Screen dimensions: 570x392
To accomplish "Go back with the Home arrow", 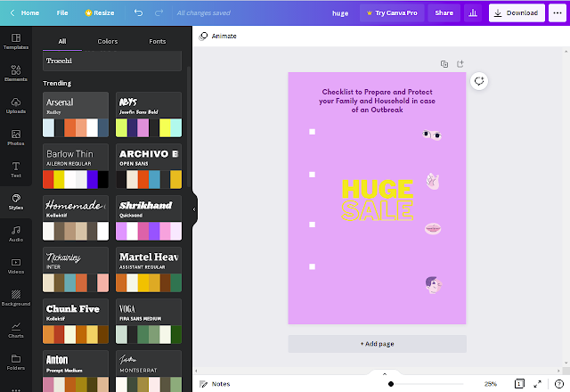I will [x=12, y=12].
